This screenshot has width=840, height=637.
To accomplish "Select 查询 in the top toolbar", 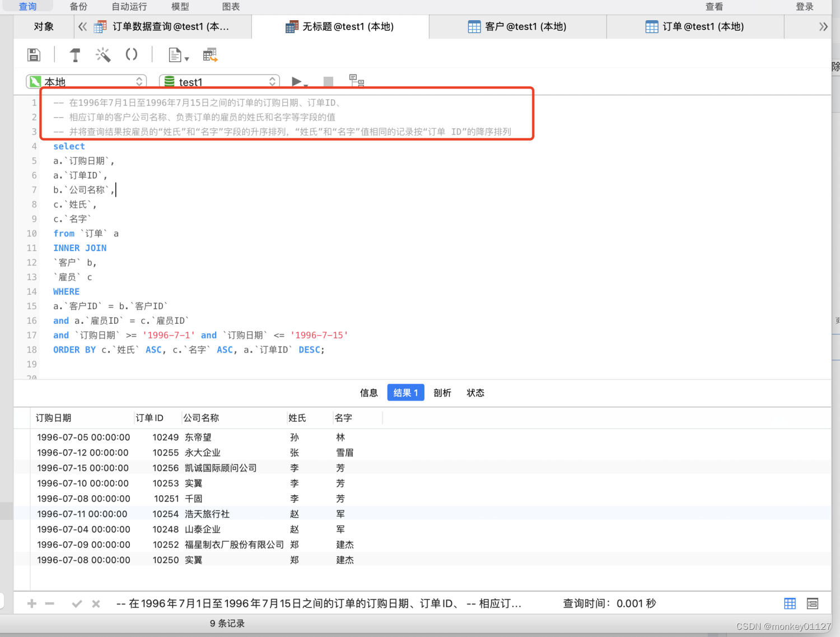I will coord(28,6).
